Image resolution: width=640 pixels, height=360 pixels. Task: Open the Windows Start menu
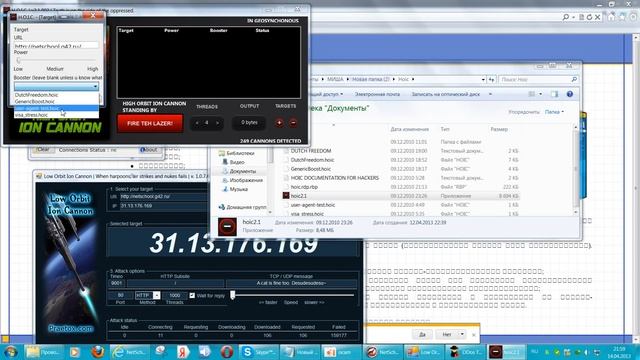pyautogui.click(x=11, y=351)
